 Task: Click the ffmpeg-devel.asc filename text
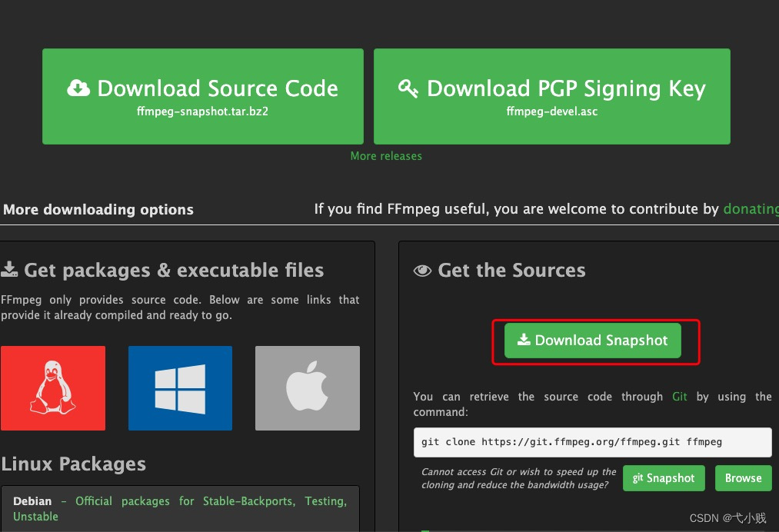pyautogui.click(x=552, y=111)
